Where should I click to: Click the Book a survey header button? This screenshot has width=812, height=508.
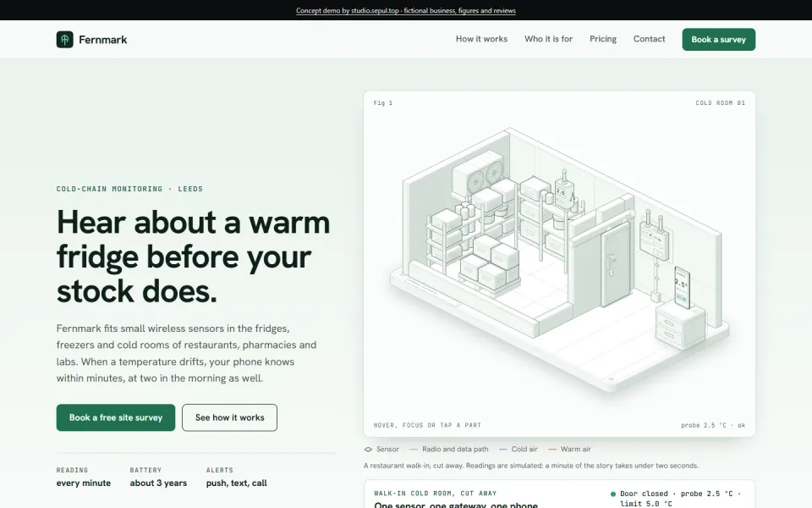(x=719, y=40)
